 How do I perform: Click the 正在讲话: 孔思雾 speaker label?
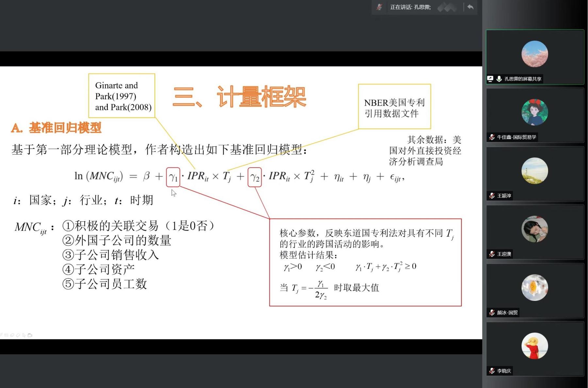[410, 7]
